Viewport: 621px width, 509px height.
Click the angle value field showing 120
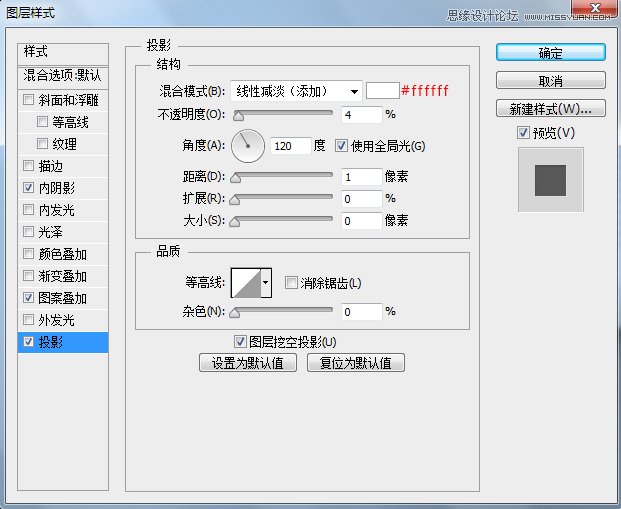291,146
